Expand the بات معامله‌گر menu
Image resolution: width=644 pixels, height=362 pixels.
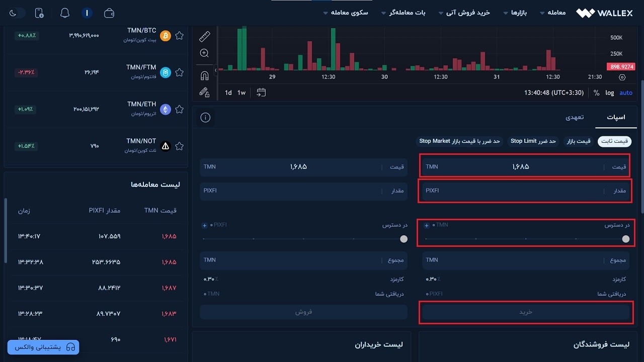point(404,13)
